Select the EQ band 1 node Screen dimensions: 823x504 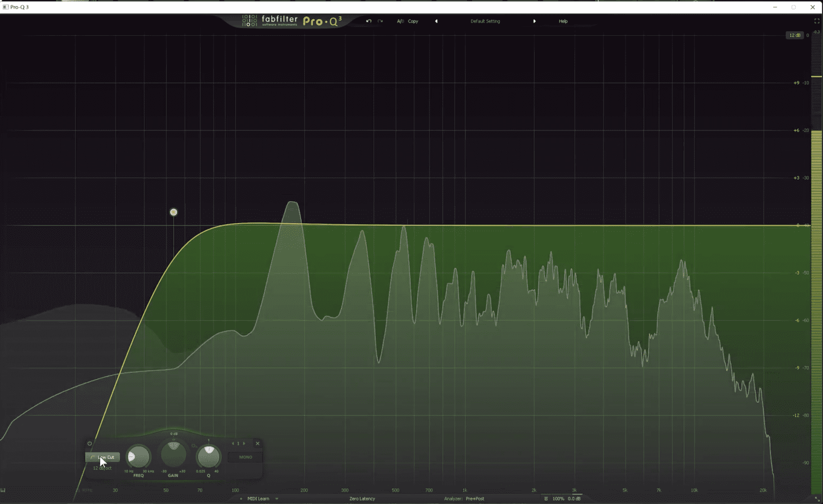click(x=173, y=212)
